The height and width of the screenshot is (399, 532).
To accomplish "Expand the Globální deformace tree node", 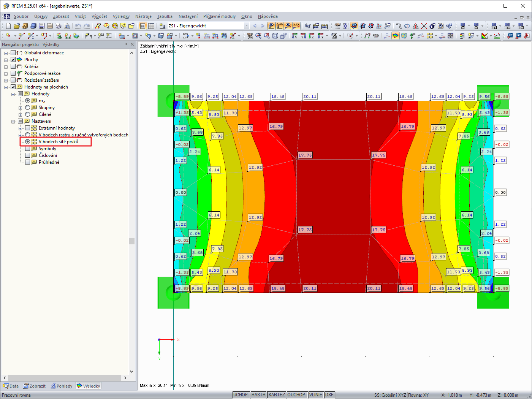I will (x=6, y=53).
